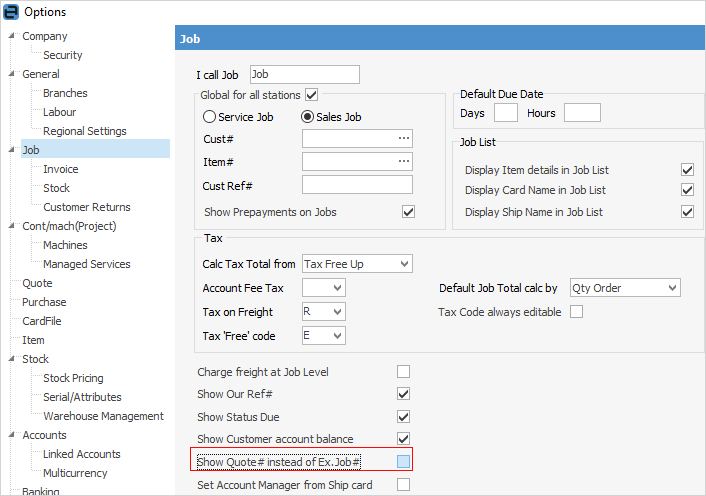Collapse the Stock tree node
This screenshot has width=706, height=496.
[10, 359]
